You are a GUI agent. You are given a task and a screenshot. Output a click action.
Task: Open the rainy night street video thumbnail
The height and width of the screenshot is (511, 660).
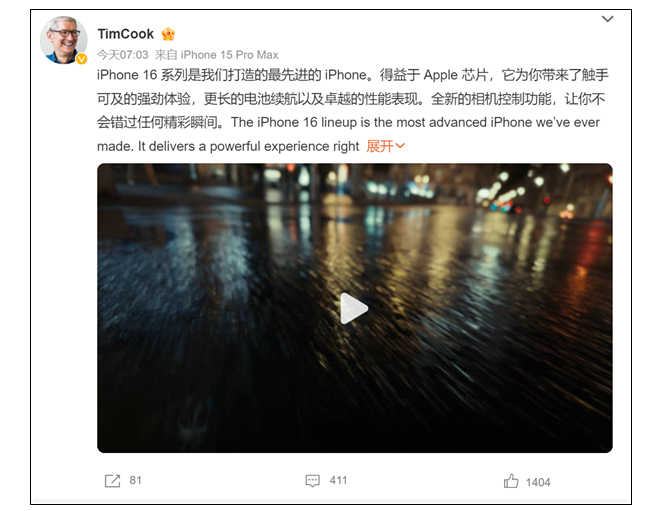[x=355, y=308]
